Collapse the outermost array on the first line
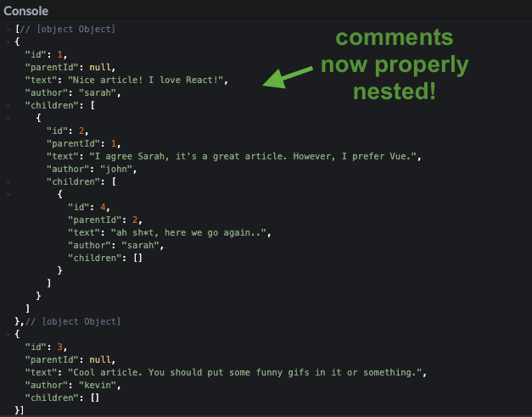This screenshot has height=417, width=532. coord(8,30)
